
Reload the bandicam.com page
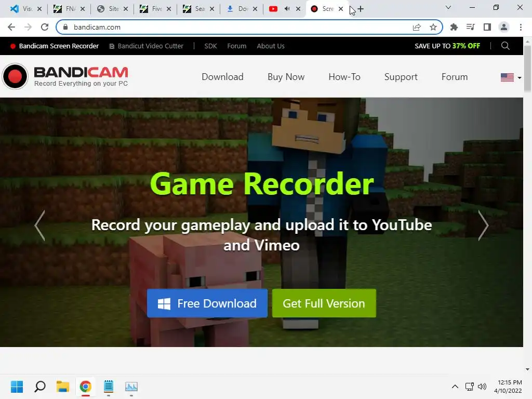(45, 27)
